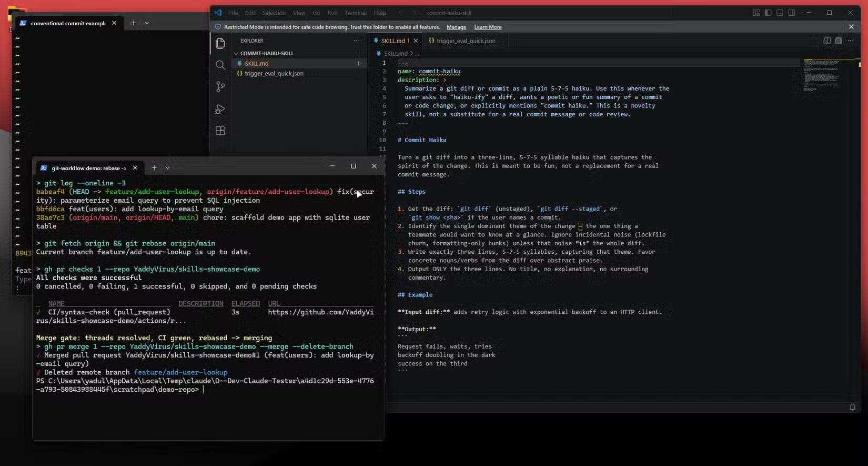
Task: Toggle the Panel layout icon in title bar
Action: click(780, 13)
